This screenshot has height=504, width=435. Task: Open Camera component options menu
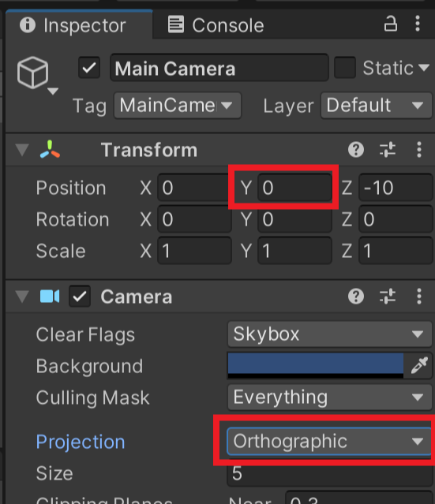(419, 296)
